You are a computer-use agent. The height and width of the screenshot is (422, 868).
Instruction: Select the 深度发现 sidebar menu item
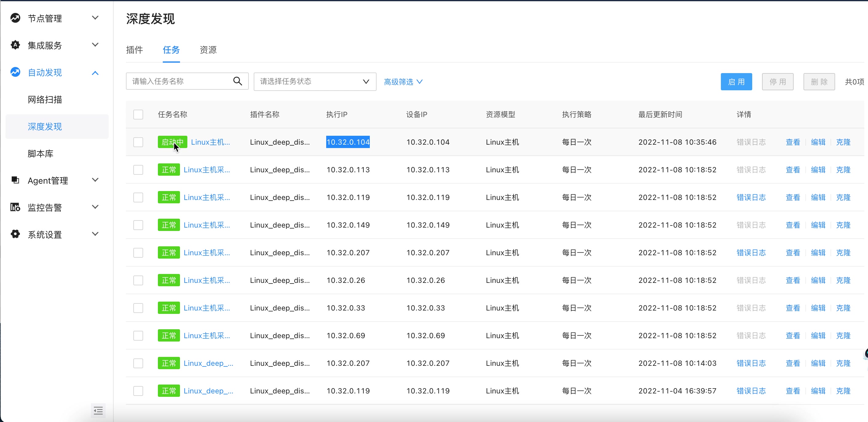click(x=45, y=127)
